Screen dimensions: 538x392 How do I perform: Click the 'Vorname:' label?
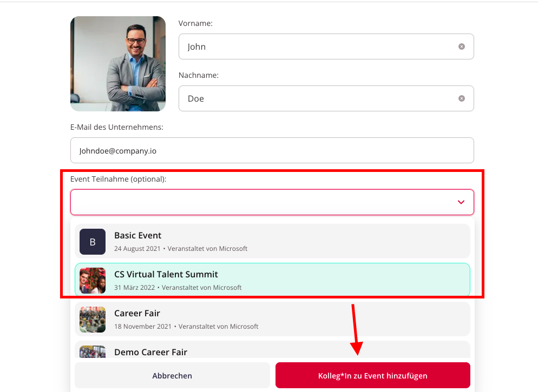click(x=195, y=23)
